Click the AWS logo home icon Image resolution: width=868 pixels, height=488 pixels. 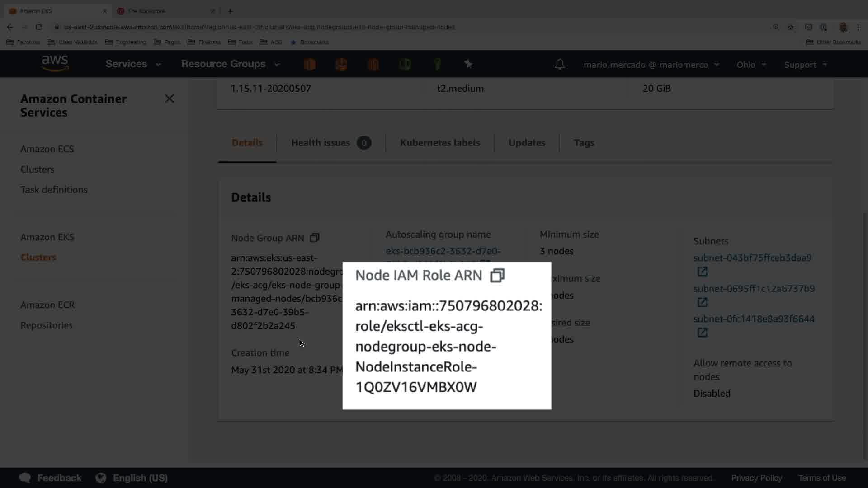tap(55, 64)
